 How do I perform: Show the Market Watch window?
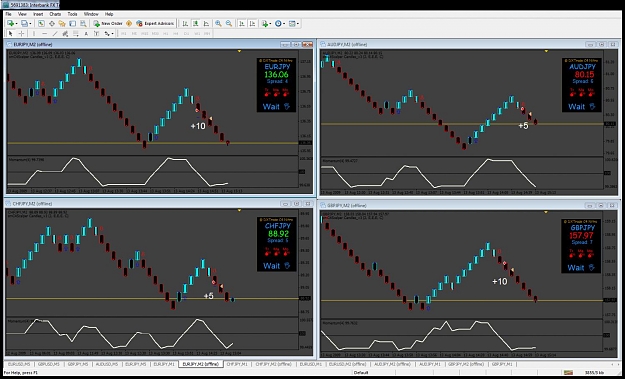(x=41, y=24)
